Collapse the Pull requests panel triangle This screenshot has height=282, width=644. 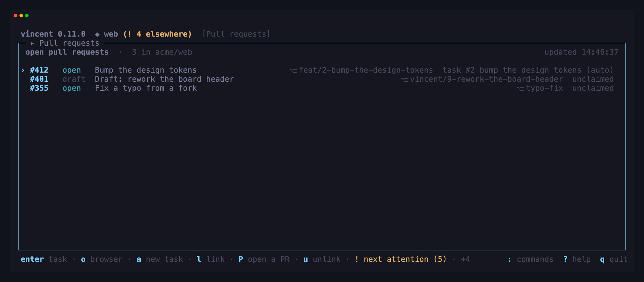coord(32,43)
